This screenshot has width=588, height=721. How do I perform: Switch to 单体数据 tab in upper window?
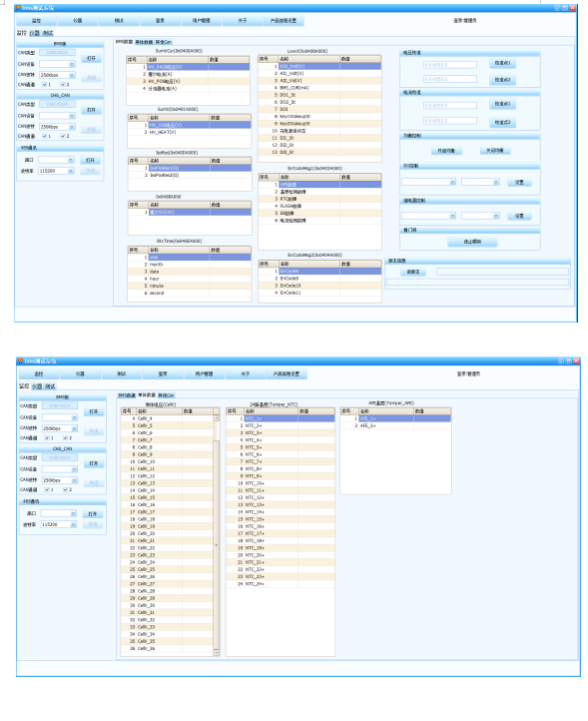pyautogui.click(x=144, y=42)
